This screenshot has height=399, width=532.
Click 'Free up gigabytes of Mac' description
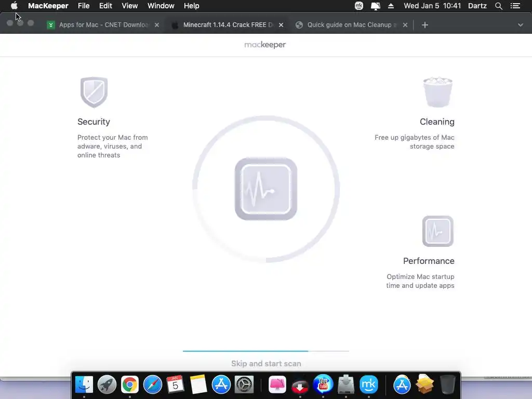pos(414,142)
